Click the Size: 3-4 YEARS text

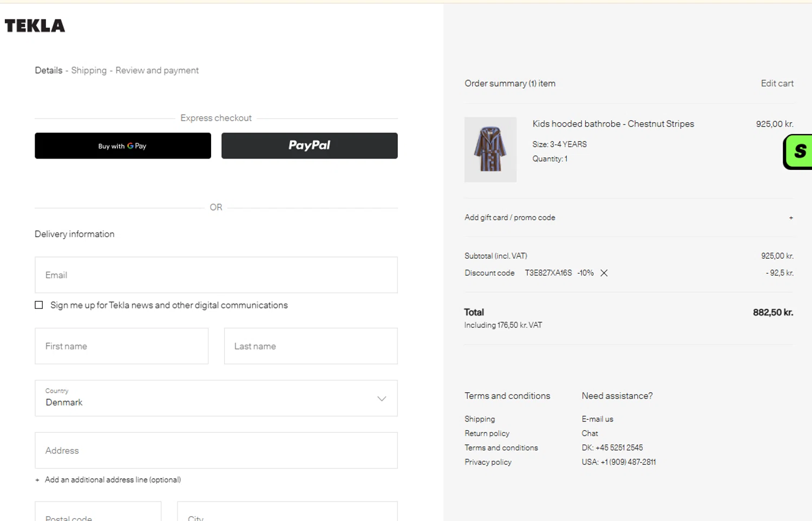(x=559, y=144)
